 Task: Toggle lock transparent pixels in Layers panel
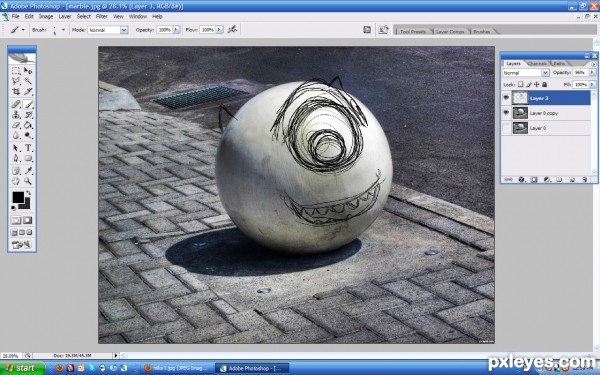(x=520, y=84)
